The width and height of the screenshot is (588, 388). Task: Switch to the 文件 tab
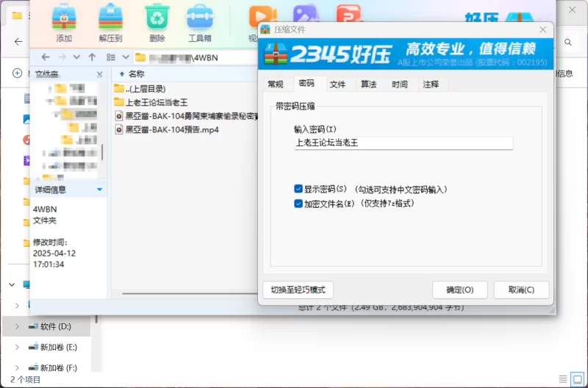point(337,85)
